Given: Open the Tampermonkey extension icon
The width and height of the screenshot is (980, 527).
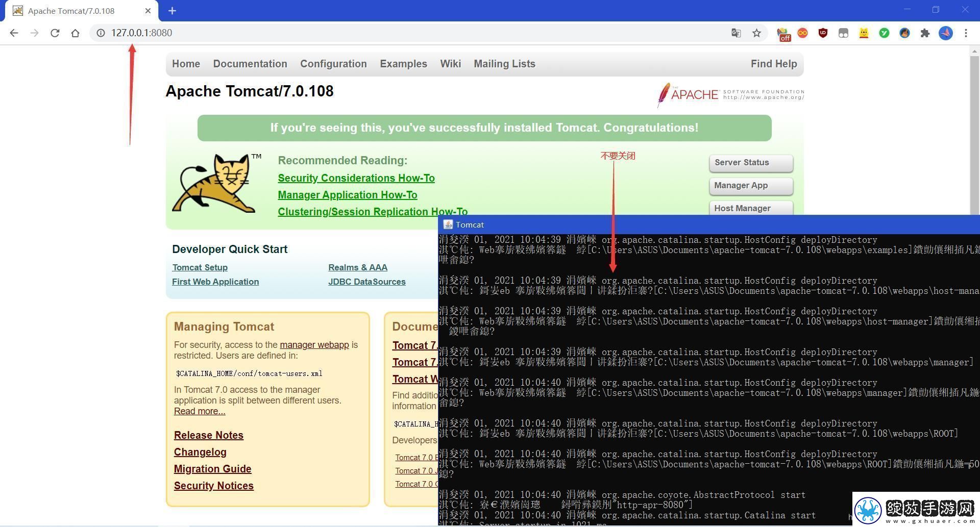Looking at the screenshot, I should (x=843, y=33).
